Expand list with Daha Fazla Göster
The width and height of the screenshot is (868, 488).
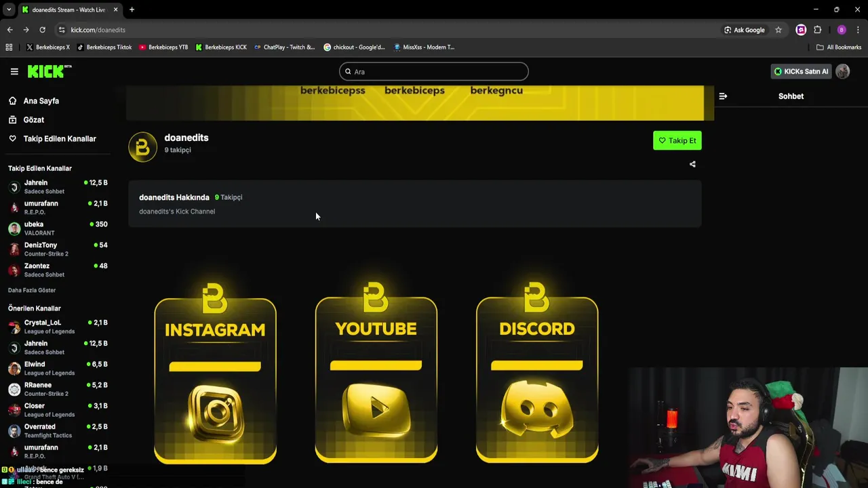point(32,290)
